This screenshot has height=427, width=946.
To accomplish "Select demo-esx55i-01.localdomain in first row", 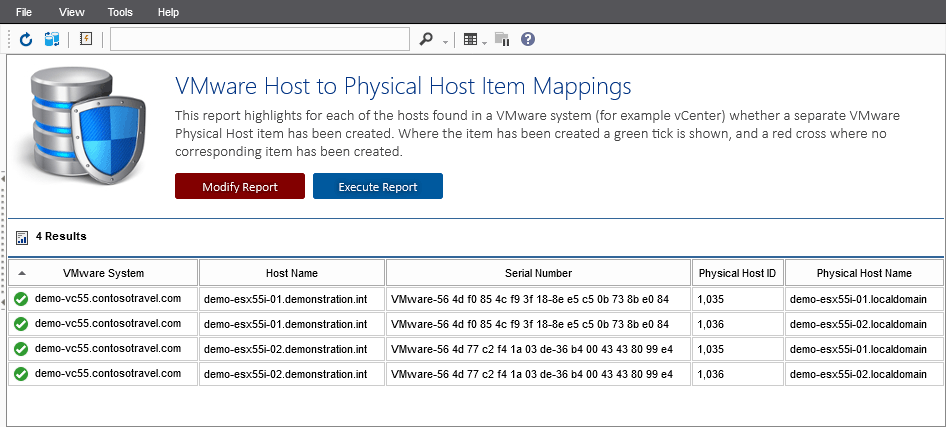I will [x=858, y=299].
